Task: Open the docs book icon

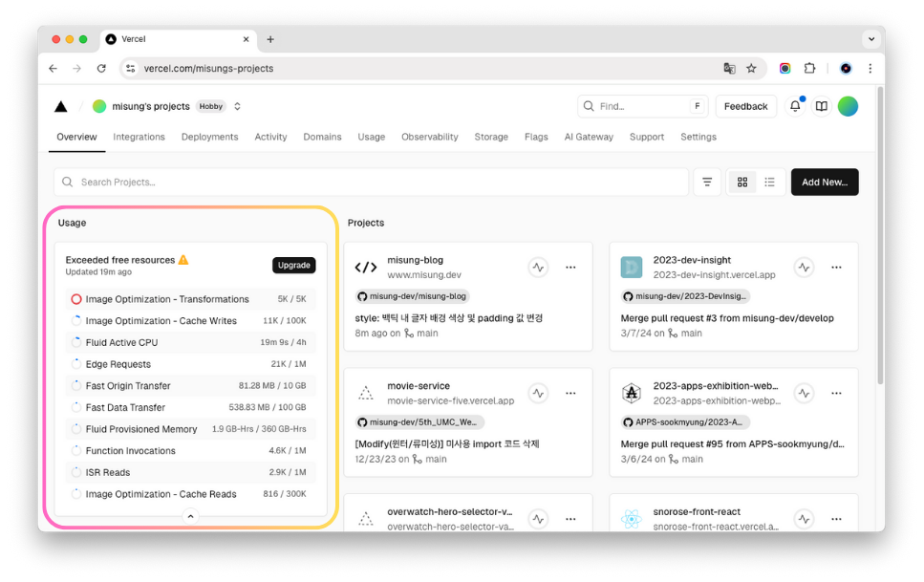Action: click(821, 106)
